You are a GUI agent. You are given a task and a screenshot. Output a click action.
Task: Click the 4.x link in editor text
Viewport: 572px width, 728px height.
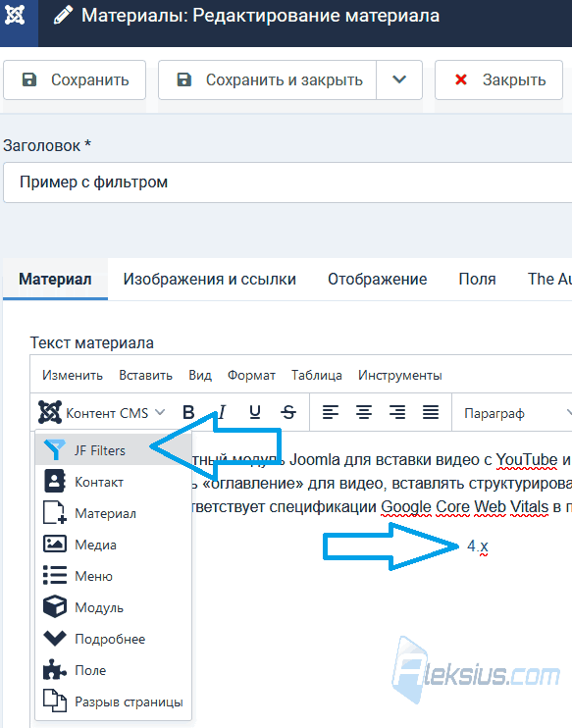coord(478,546)
